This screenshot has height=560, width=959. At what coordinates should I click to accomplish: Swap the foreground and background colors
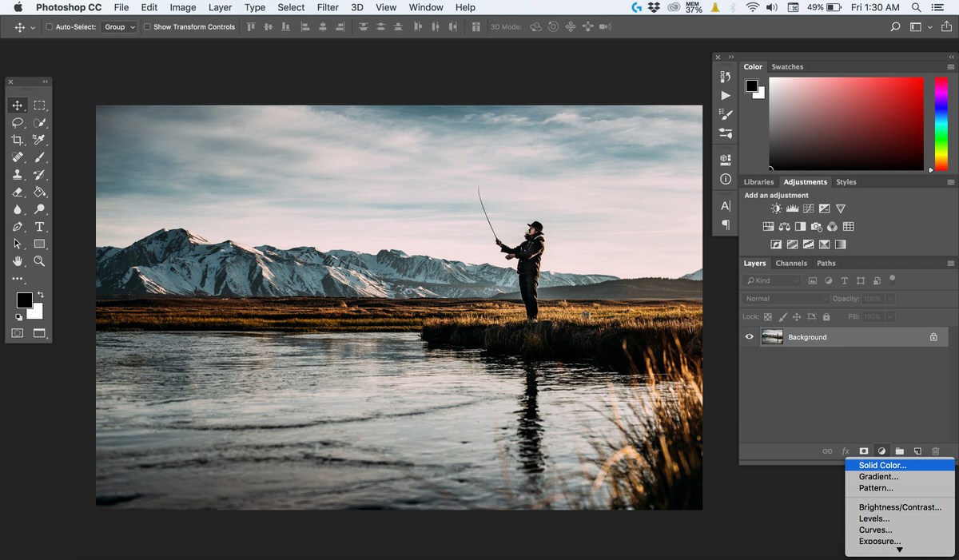pos(40,295)
